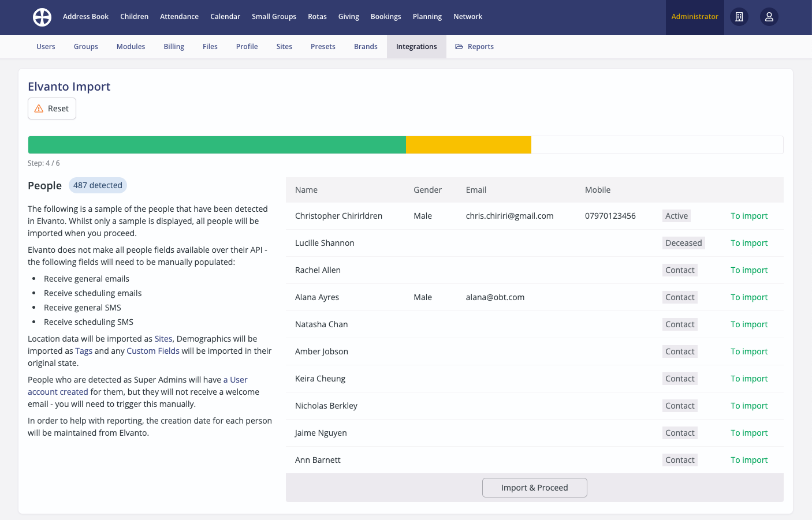The width and height of the screenshot is (812, 520).
Task: Open the Rotas module
Action: coord(317,17)
